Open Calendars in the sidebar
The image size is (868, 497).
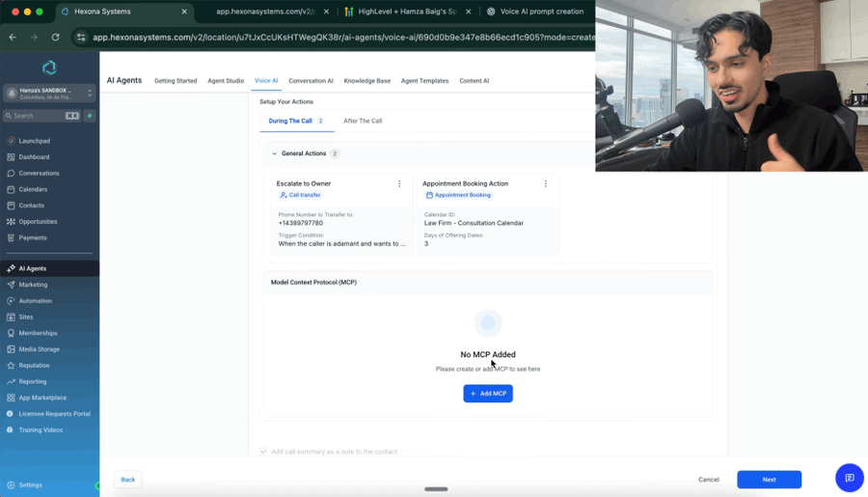33,189
